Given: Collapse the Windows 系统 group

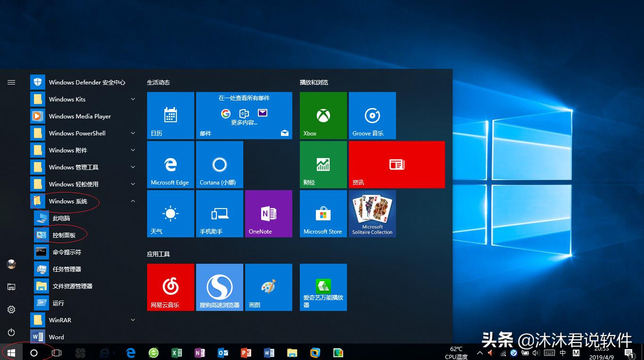Looking at the screenshot, I should (132, 201).
